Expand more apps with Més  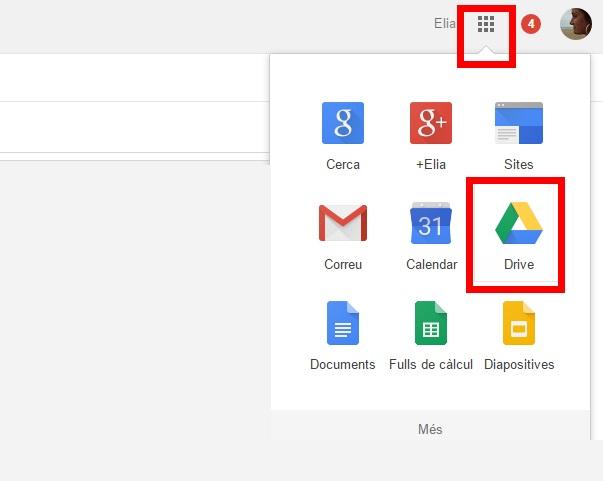(x=430, y=429)
